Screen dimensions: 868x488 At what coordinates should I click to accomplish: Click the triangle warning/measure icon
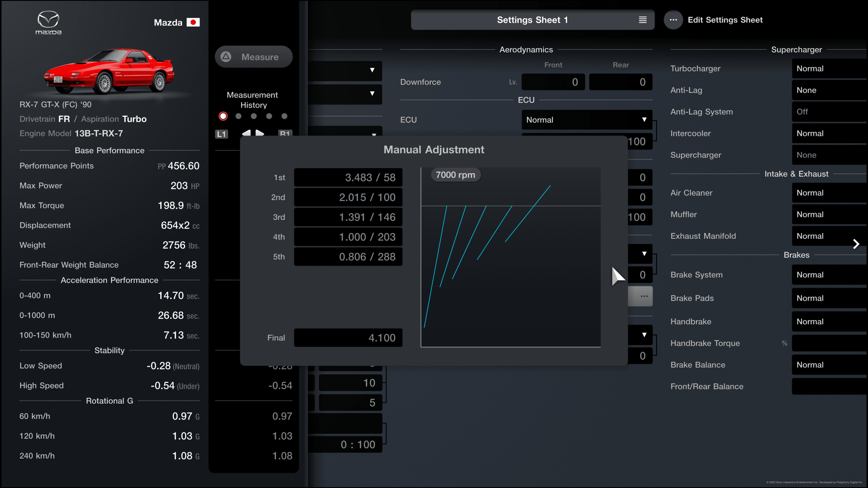tap(227, 57)
